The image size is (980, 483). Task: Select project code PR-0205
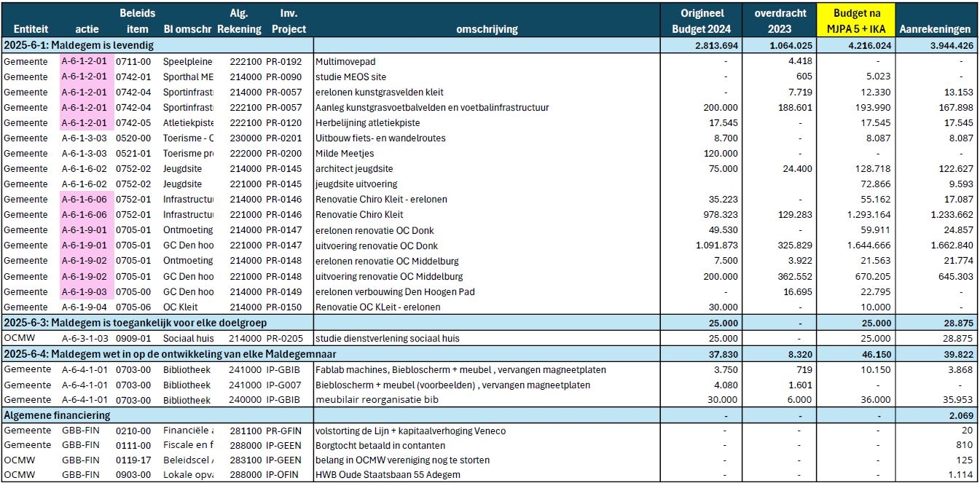tap(283, 338)
